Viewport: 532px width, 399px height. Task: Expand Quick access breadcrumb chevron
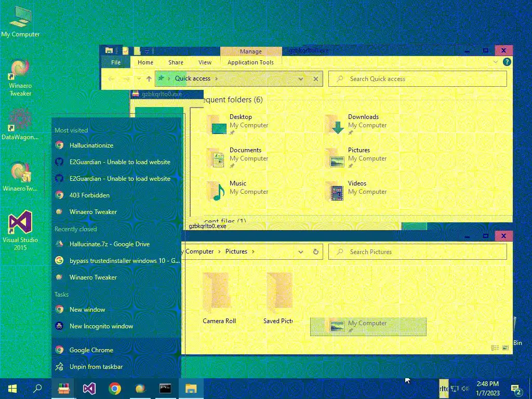(x=216, y=79)
